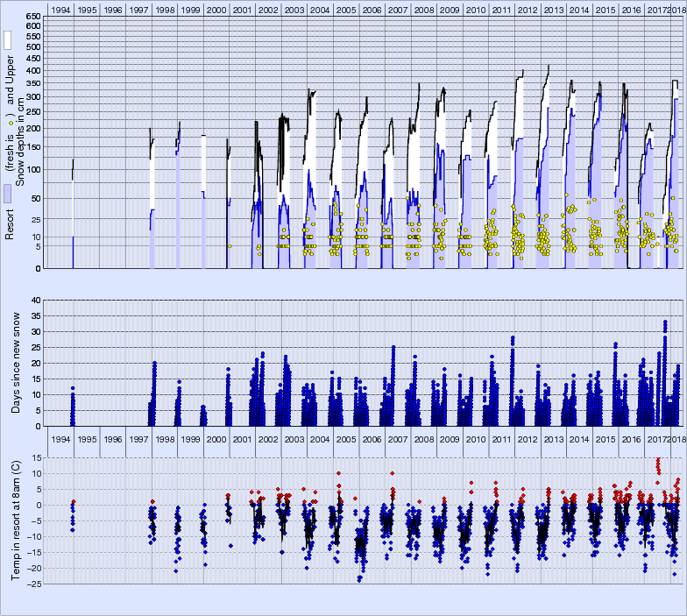Select year 2016 in the top chart header
This screenshot has width=687, height=616.
point(630,10)
